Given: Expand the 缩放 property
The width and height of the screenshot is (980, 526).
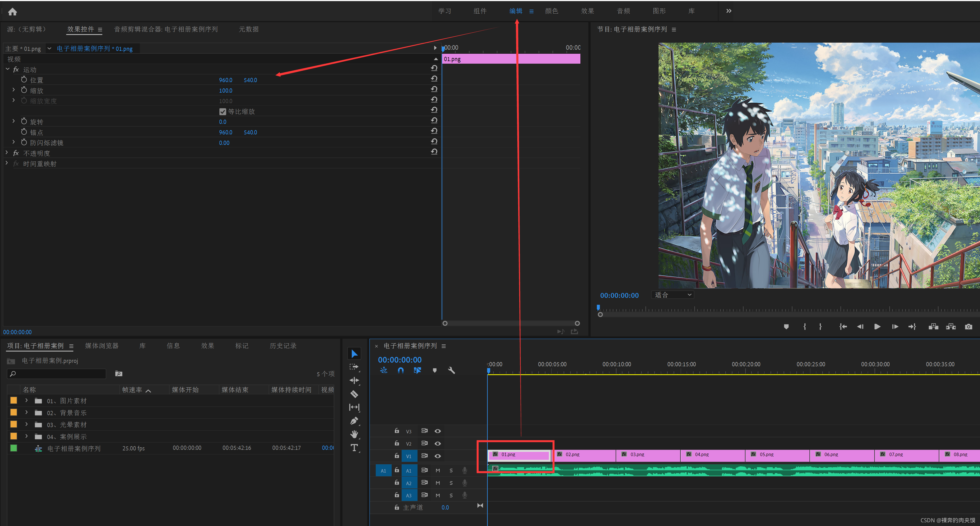Looking at the screenshot, I should click(14, 90).
